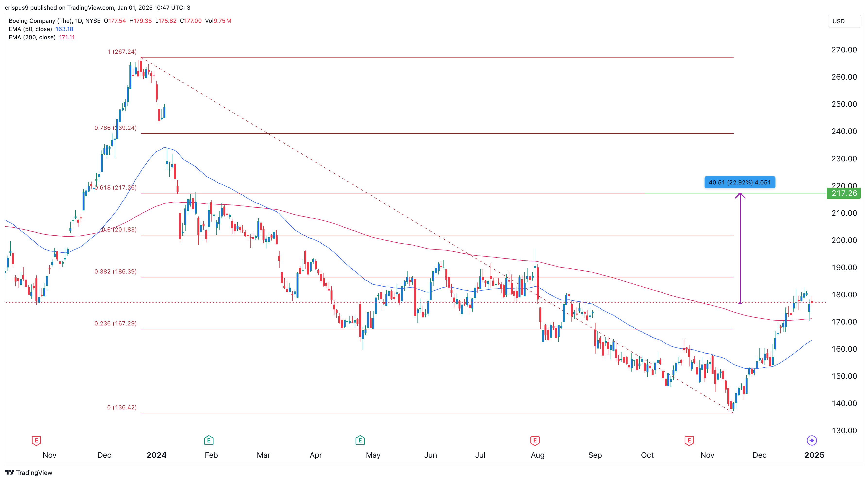Click the EMA 200 value 171.11
Viewport: 868px width, 481px height.
tap(67, 37)
